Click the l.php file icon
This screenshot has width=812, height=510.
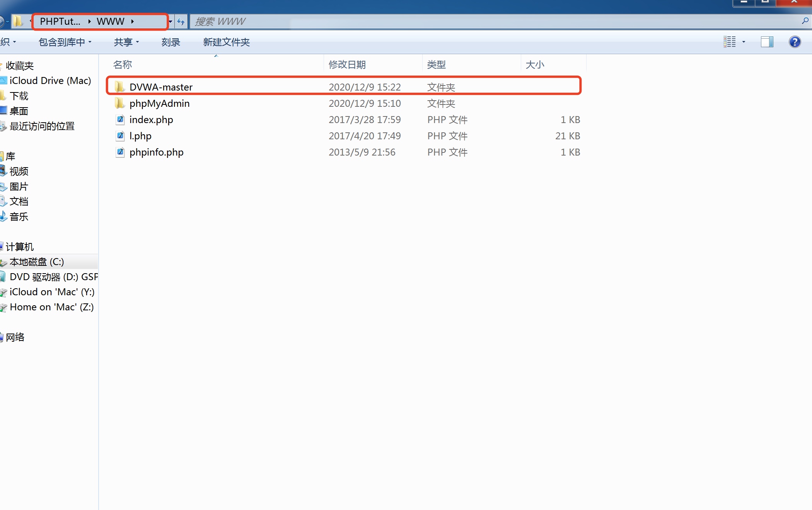click(x=120, y=136)
